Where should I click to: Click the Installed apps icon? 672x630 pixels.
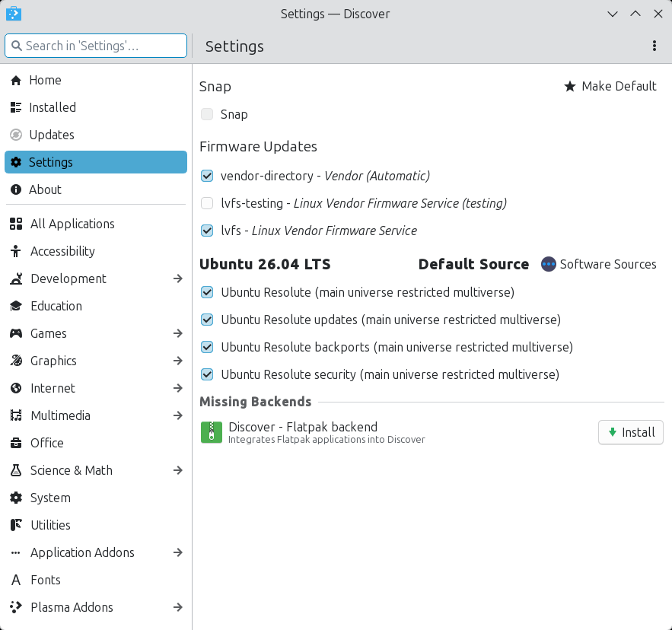click(x=16, y=108)
